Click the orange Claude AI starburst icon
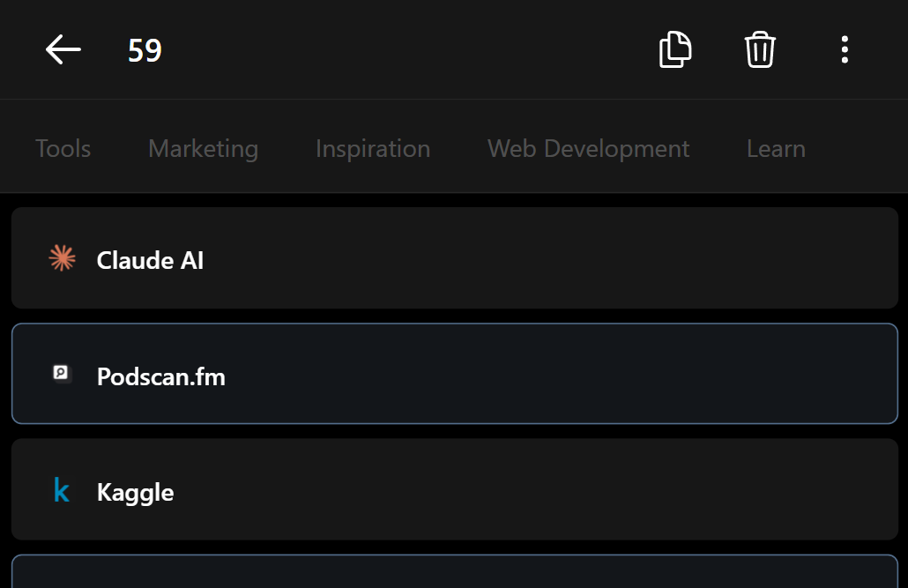Screen dimensions: 908x588 pyautogui.click(x=62, y=258)
